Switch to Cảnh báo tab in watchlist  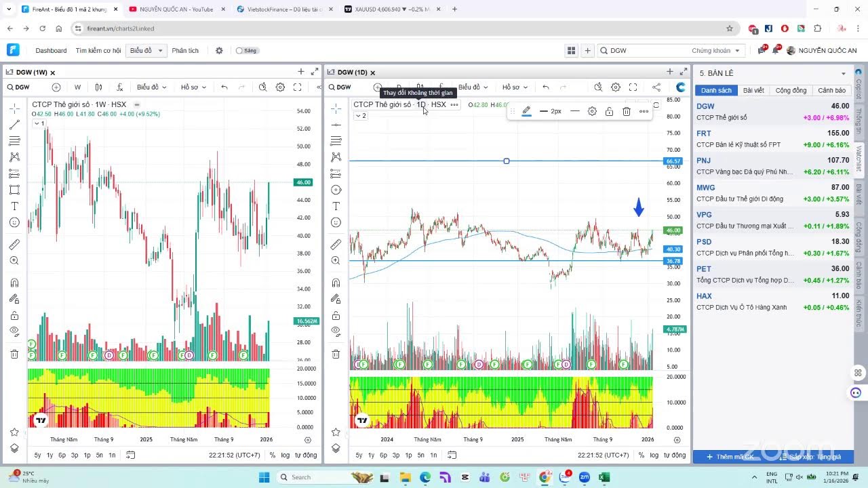coord(832,90)
